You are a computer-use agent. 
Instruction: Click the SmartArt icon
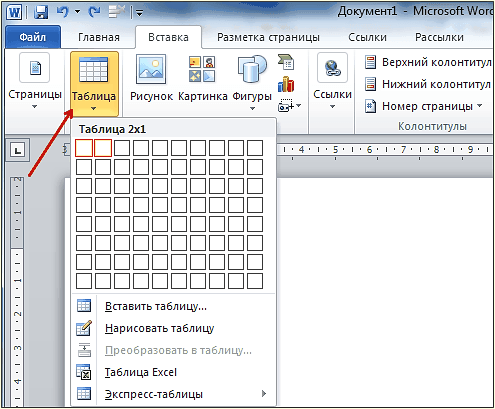(x=286, y=62)
